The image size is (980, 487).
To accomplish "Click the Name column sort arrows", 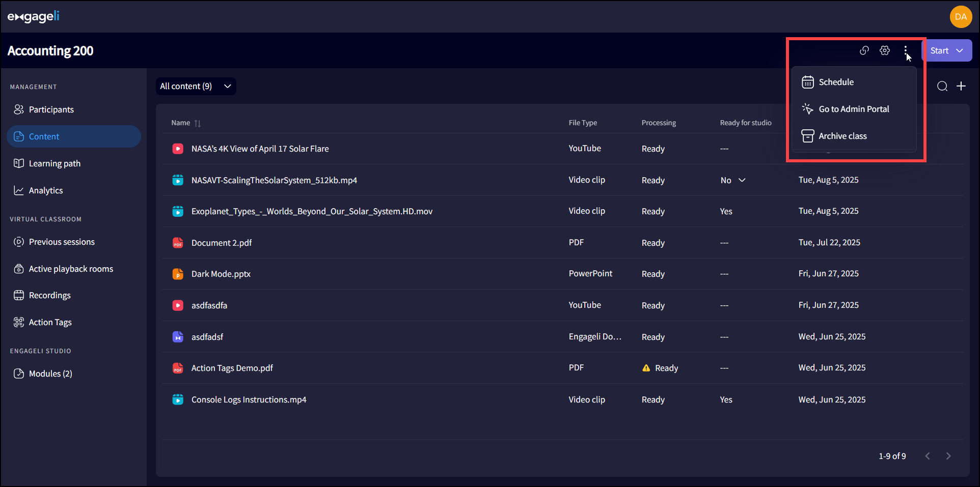I will pos(198,123).
